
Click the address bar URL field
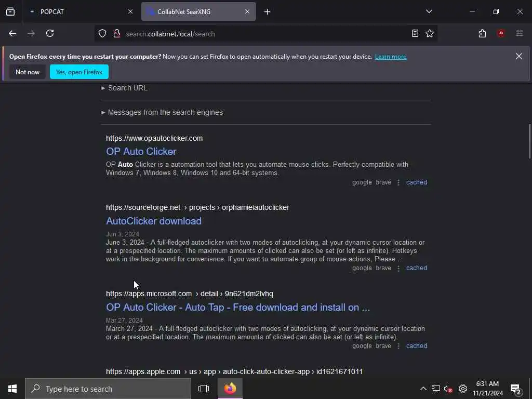coord(264,34)
